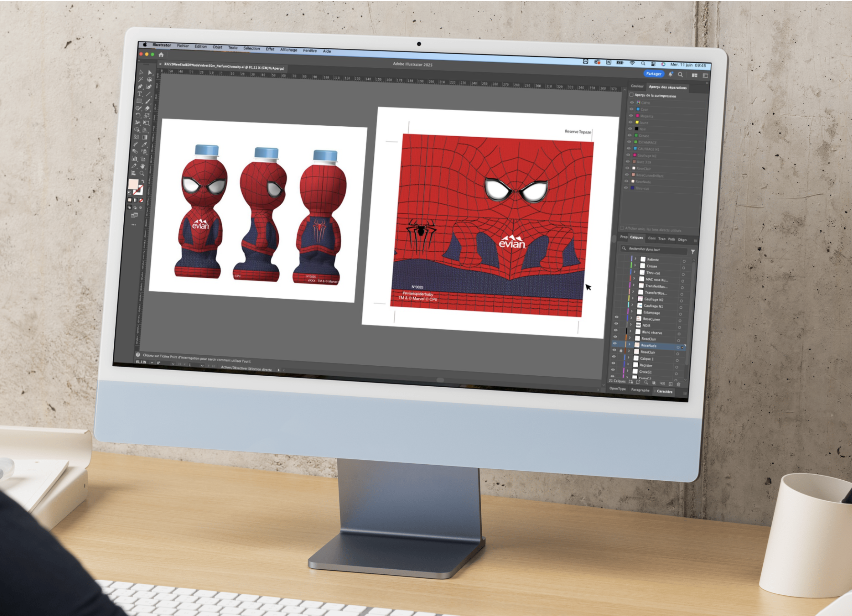Select the Magic Wand tool

[141, 80]
